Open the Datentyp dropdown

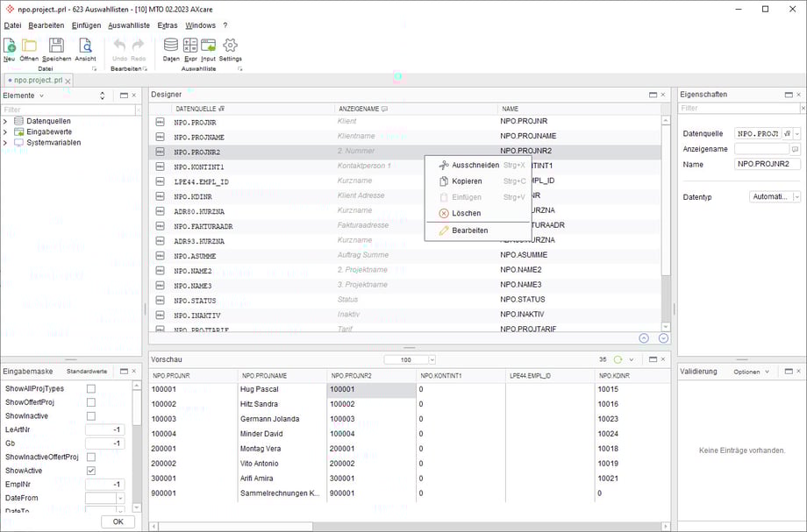pyautogui.click(x=796, y=197)
